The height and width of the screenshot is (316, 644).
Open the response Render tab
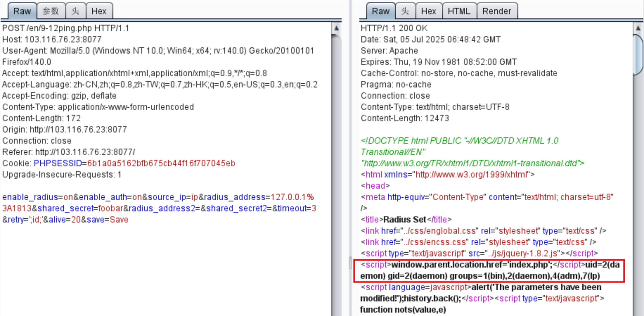(497, 11)
